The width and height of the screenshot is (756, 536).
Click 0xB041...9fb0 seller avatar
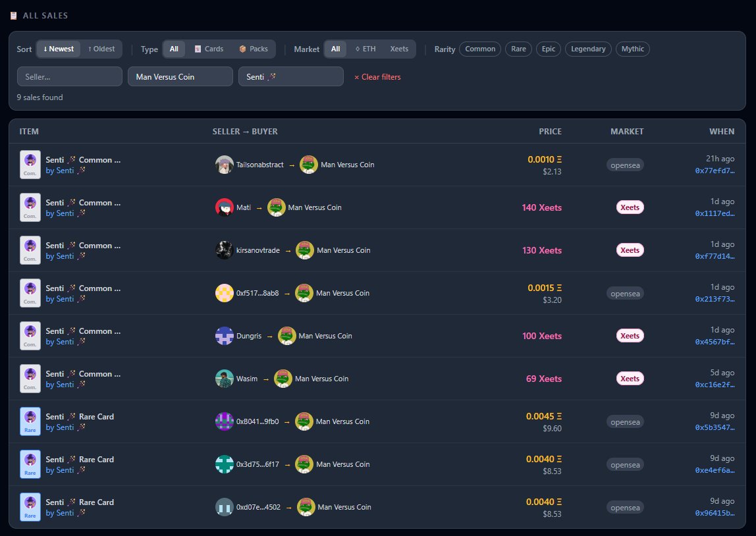224,421
